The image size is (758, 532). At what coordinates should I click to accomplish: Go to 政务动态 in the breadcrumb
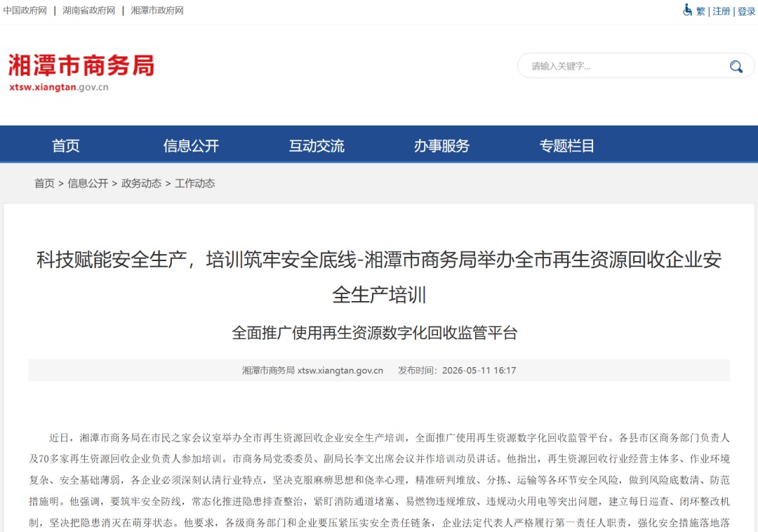coord(141,184)
